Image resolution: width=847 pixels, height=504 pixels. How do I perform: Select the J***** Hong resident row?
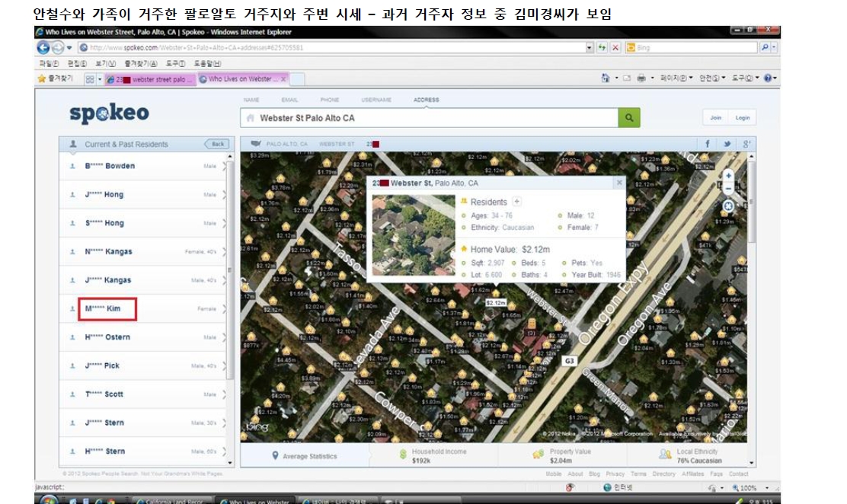coord(142,194)
